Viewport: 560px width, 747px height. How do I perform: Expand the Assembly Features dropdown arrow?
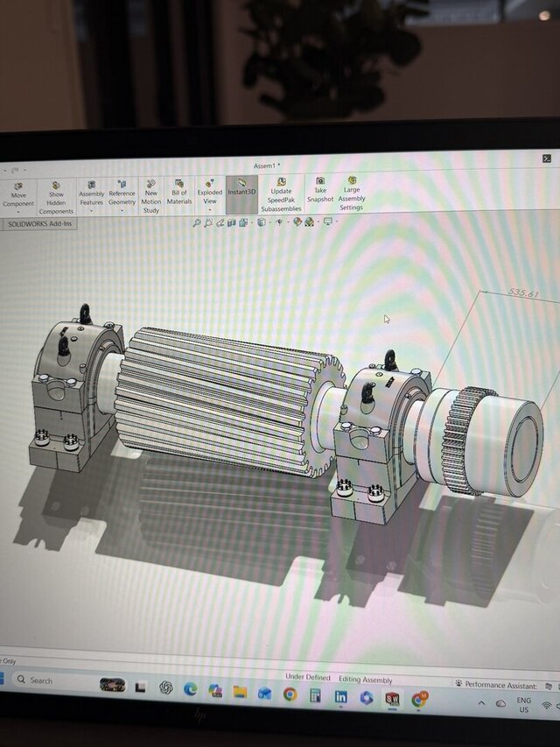tap(91, 210)
